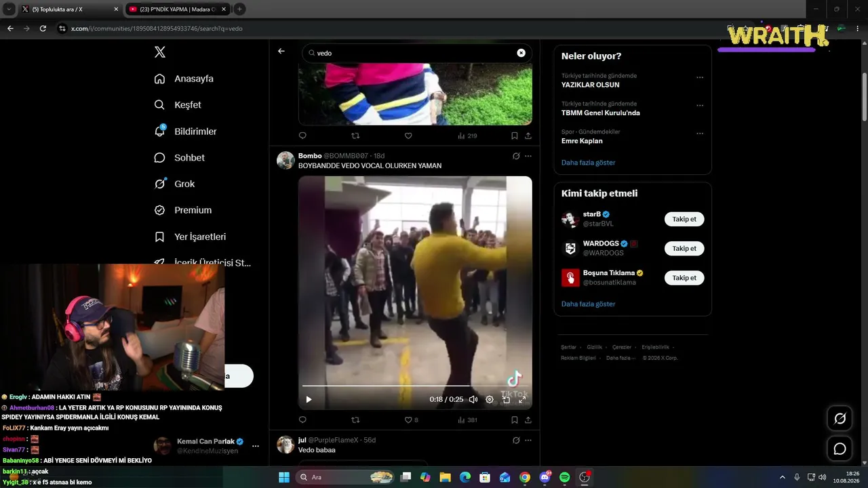Toggle picture-in-picture on video
This screenshot has width=868, height=488.
click(506, 400)
